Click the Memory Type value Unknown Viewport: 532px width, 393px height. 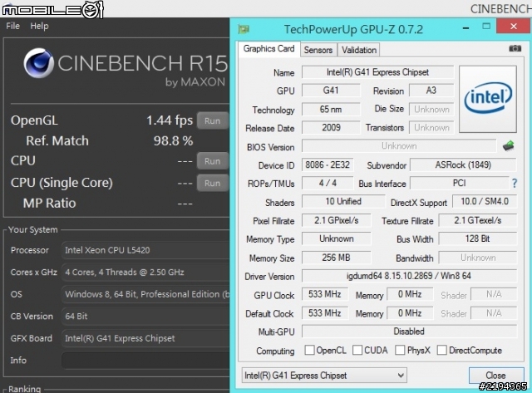coord(336,238)
